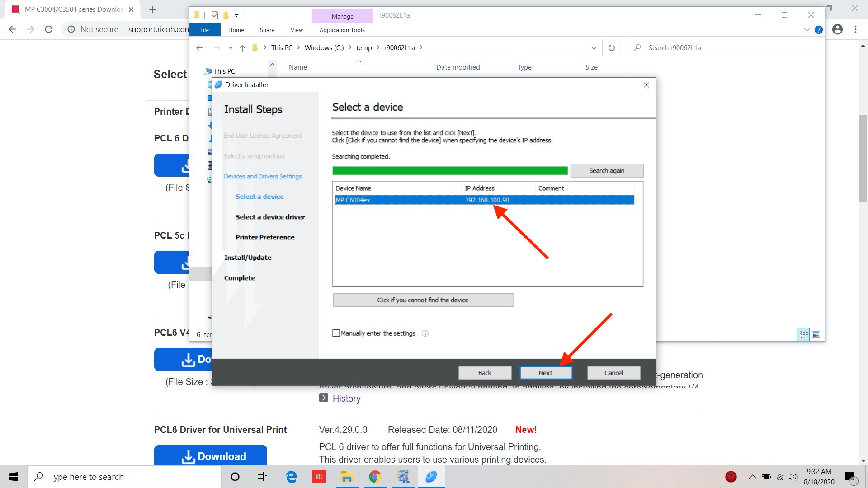Open volume control in system tray
Image resolution: width=868 pixels, height=488 pixels.
[x=793, y=477]
